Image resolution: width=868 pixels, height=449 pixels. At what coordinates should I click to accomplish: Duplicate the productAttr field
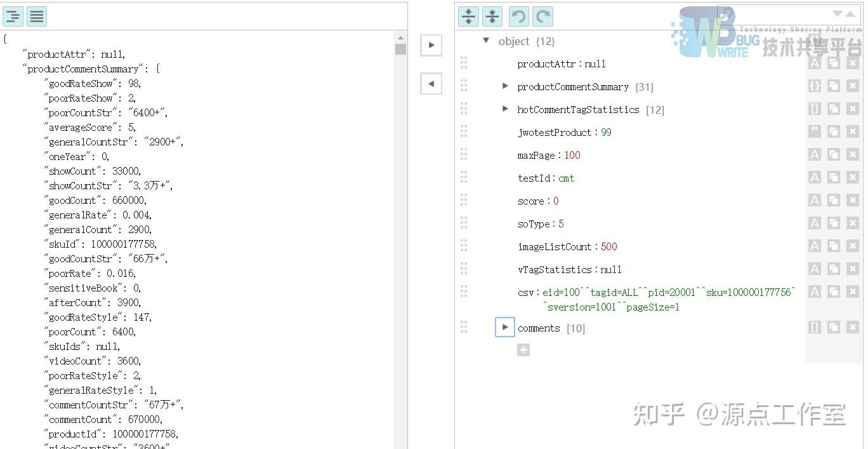pos(834,63)
